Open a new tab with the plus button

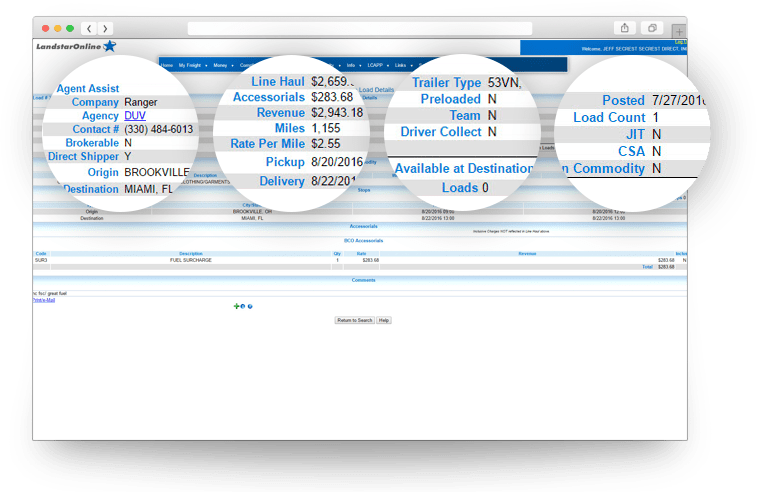[679, 32]
